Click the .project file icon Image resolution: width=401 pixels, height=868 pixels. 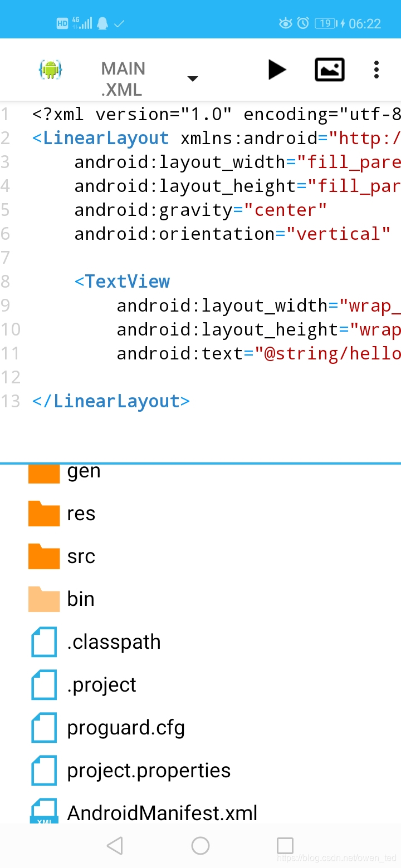pos(44,684)
